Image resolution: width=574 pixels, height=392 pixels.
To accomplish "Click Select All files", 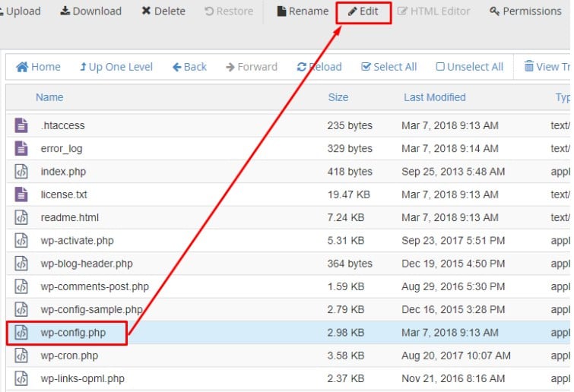I will click(x=388, y=67).
